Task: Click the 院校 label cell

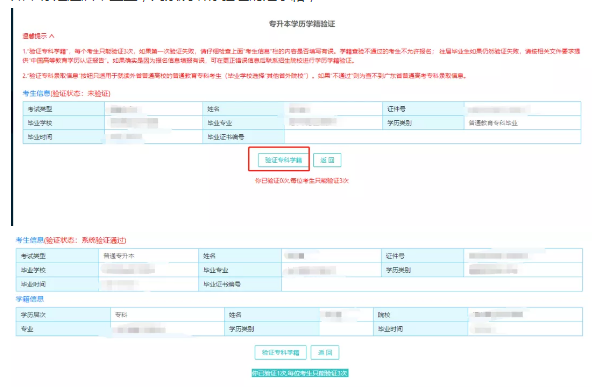Action: click(420, 315)
